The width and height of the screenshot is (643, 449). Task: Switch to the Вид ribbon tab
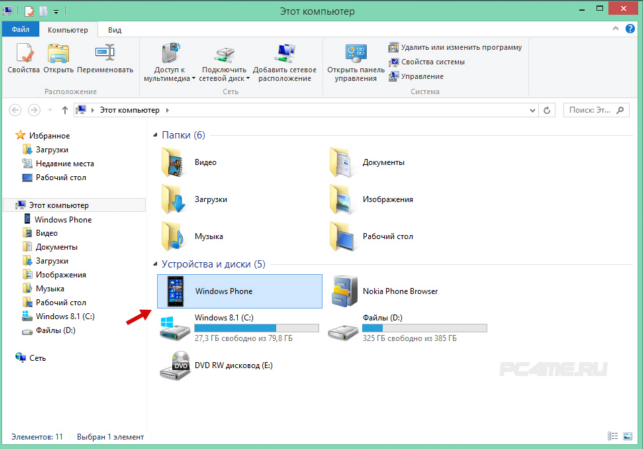pos(115,30)
